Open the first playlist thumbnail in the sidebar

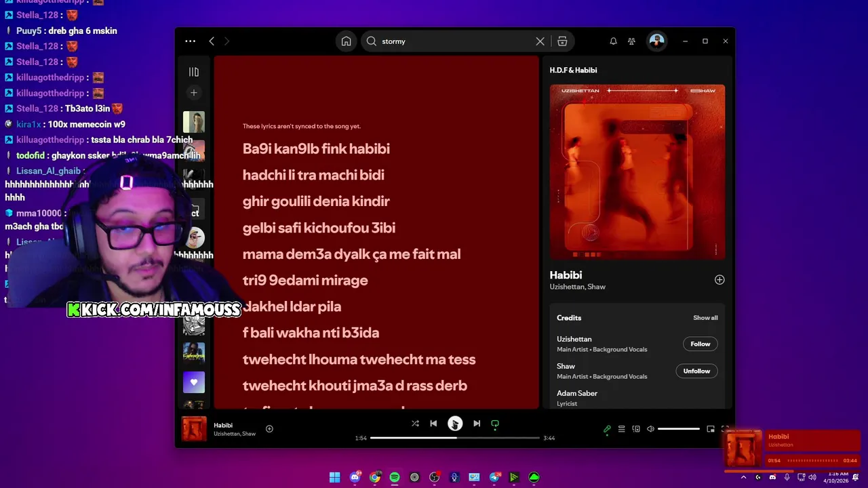pyautogui.click(x=194, y=122)
